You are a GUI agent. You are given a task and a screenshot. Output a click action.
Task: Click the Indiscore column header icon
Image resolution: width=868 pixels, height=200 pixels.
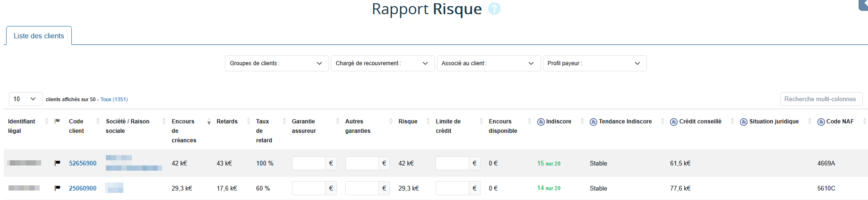coord(541,122)
